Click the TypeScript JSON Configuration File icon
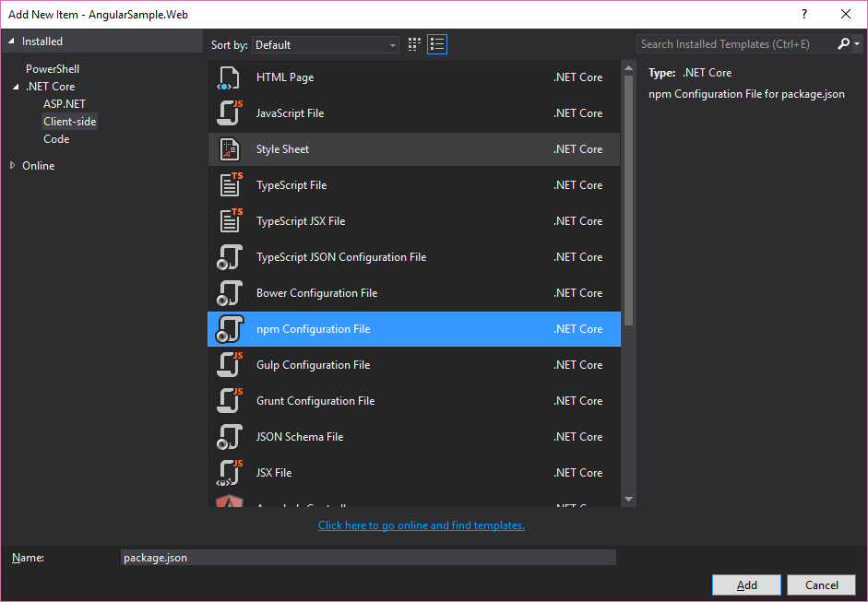This screenshot has width=868, height=602. [231, 256]
